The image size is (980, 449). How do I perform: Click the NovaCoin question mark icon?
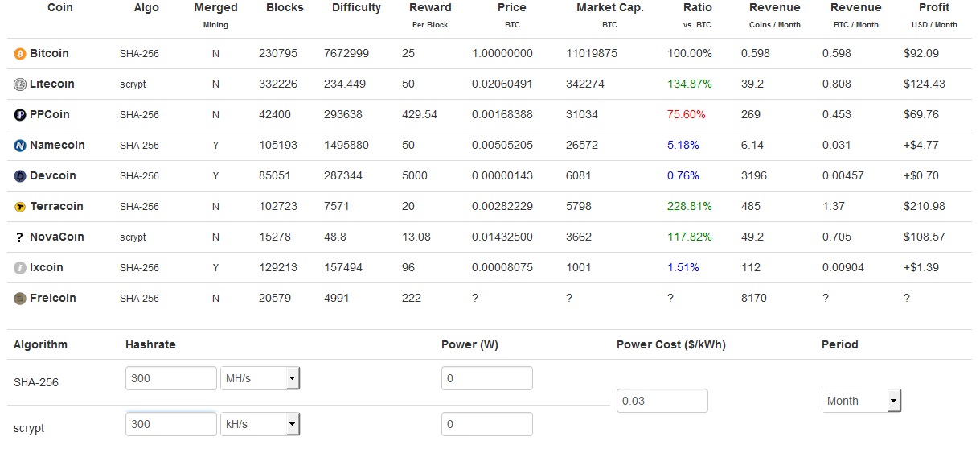20,237
